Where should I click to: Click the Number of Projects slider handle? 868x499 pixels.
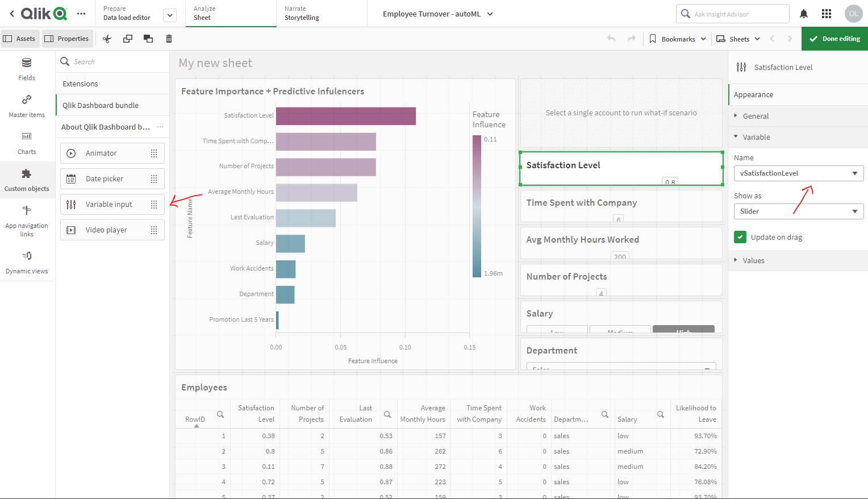pyautogui.click(x=601, y=293)
